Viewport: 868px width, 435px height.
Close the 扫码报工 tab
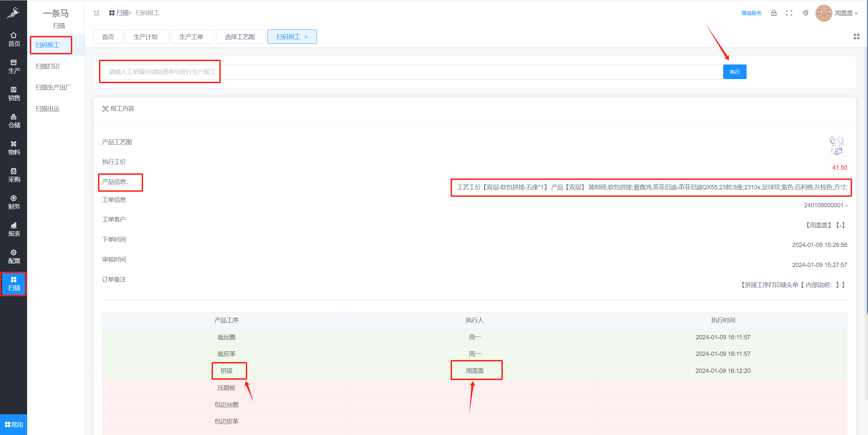click(306, 37)
